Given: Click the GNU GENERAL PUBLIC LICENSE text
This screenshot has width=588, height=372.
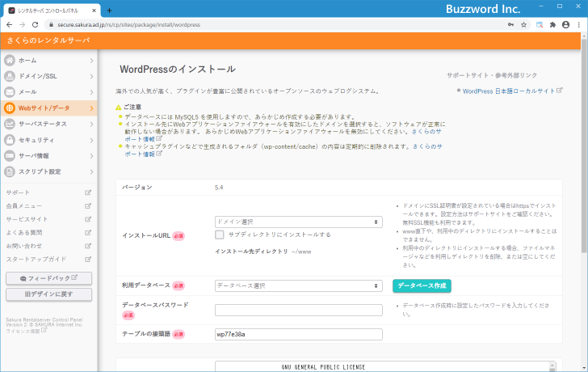Looking at the screenshot, I should 323,367.
